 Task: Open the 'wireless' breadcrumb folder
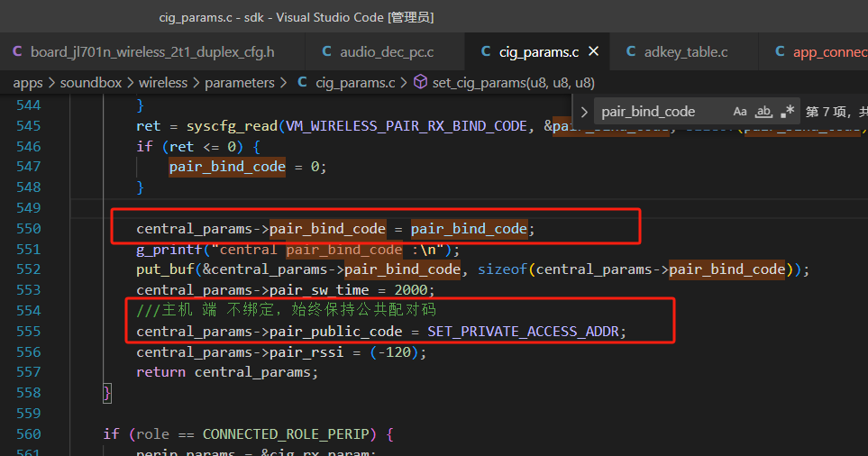[163, 83]
